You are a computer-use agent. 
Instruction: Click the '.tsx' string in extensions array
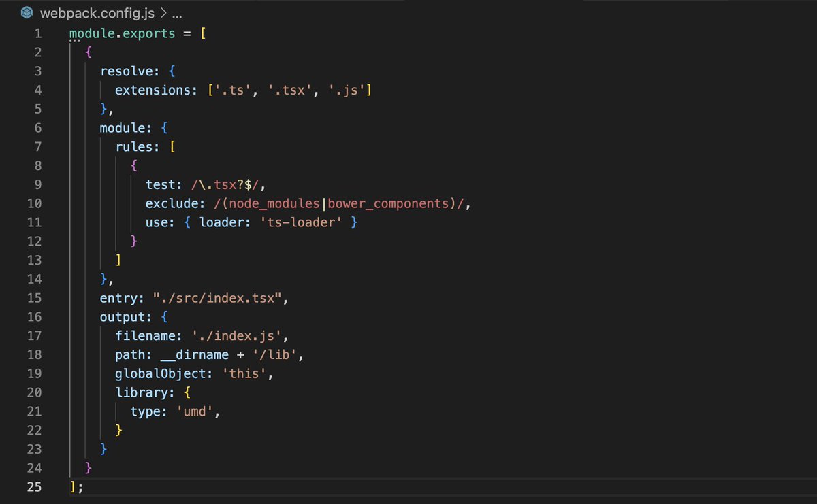(289, 90)
